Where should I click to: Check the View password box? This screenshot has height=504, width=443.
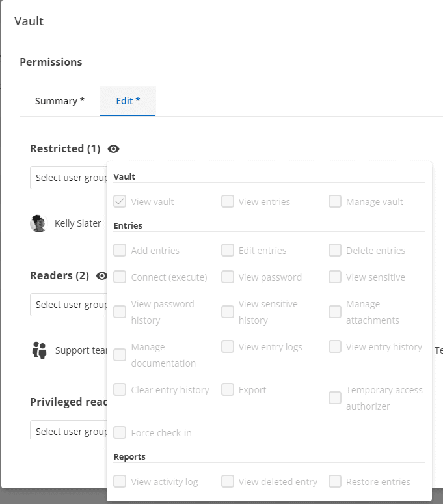pos(228,277)
